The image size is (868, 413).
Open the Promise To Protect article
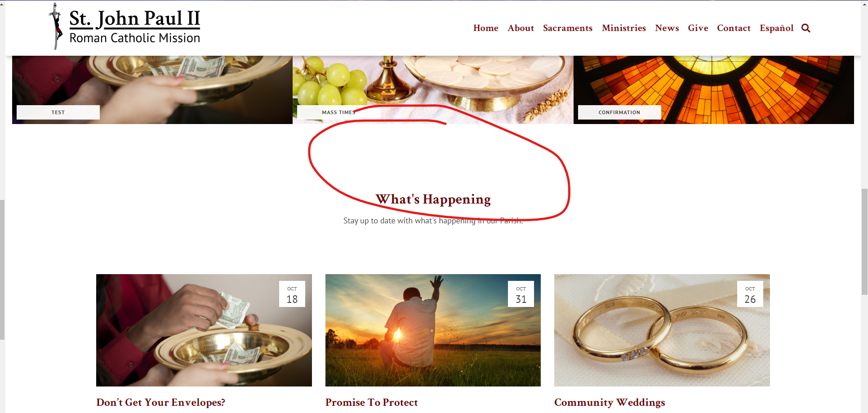pyautogui.click(x=372, y=402)
